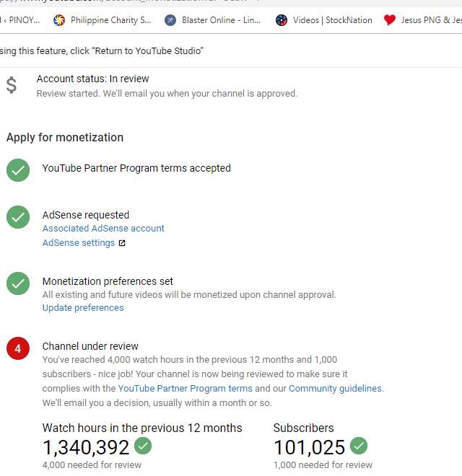This screenshot has width=462, height=476.
Task: Open the AdSense settings link
Action: [79, 243]
